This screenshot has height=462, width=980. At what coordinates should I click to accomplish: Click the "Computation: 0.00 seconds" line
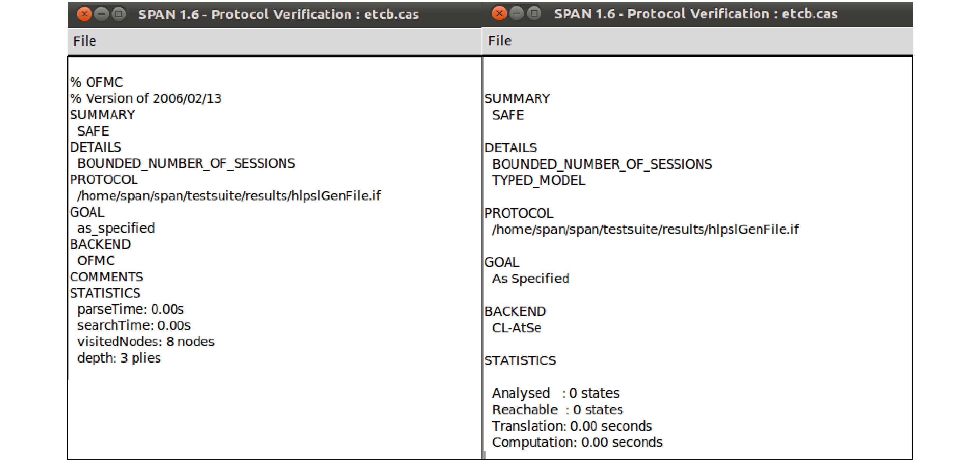577,442
